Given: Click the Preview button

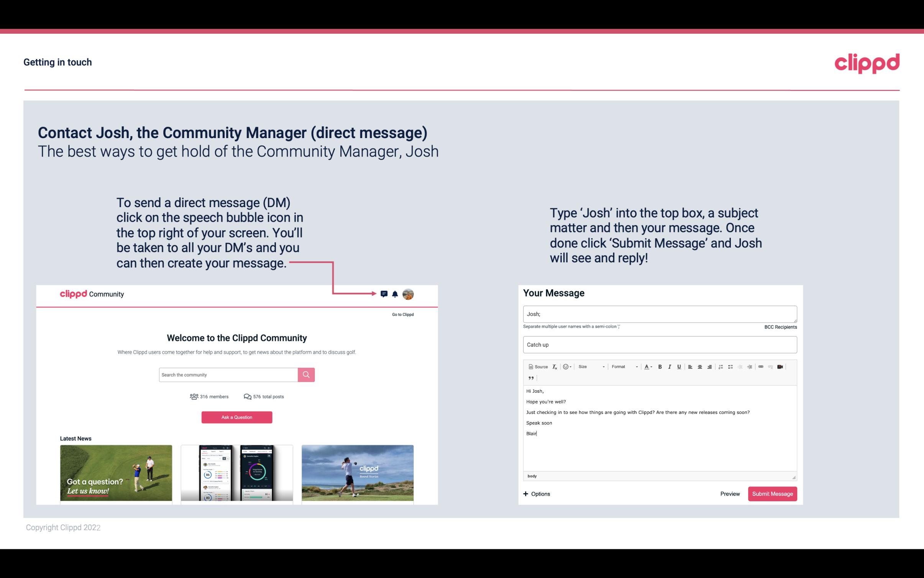Looking at the screenshot, I should click(730, 494).
